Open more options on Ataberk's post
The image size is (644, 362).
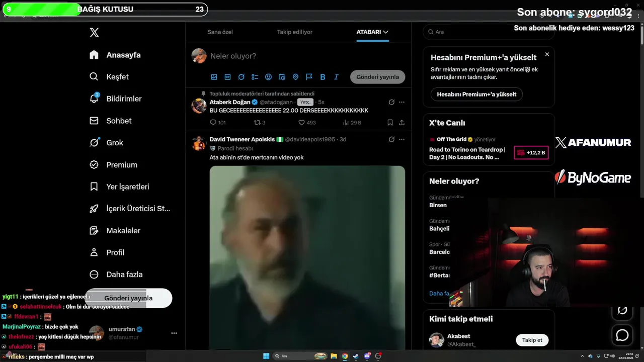pos(401,102)
